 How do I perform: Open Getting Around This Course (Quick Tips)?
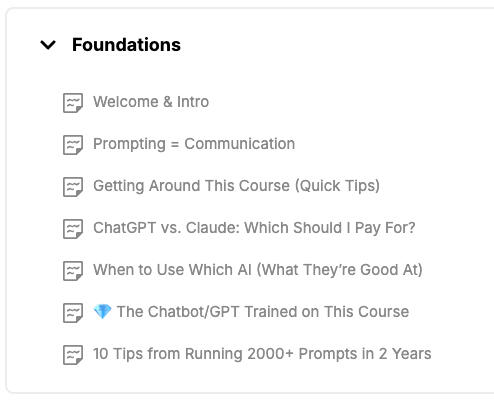click(x=236, y=186)
